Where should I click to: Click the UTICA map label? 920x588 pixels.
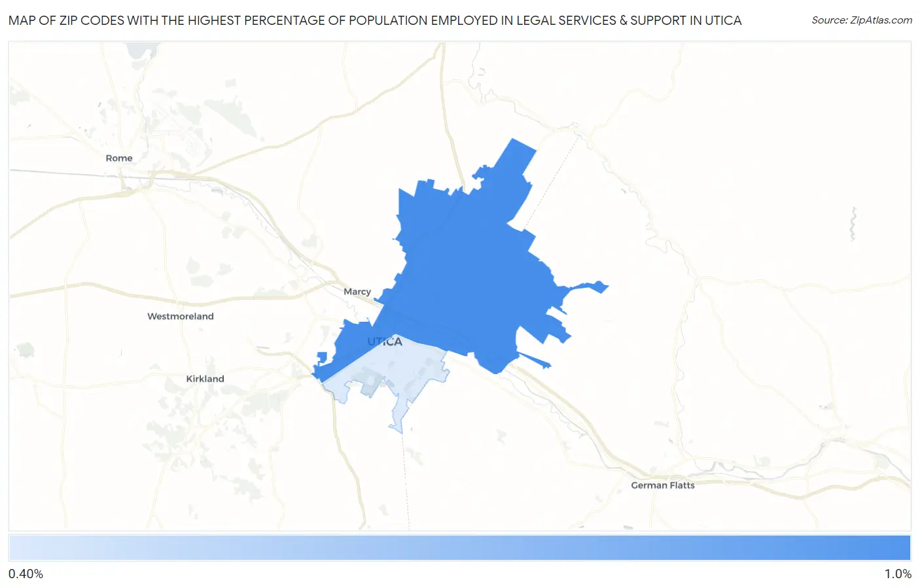click(385, 341)
